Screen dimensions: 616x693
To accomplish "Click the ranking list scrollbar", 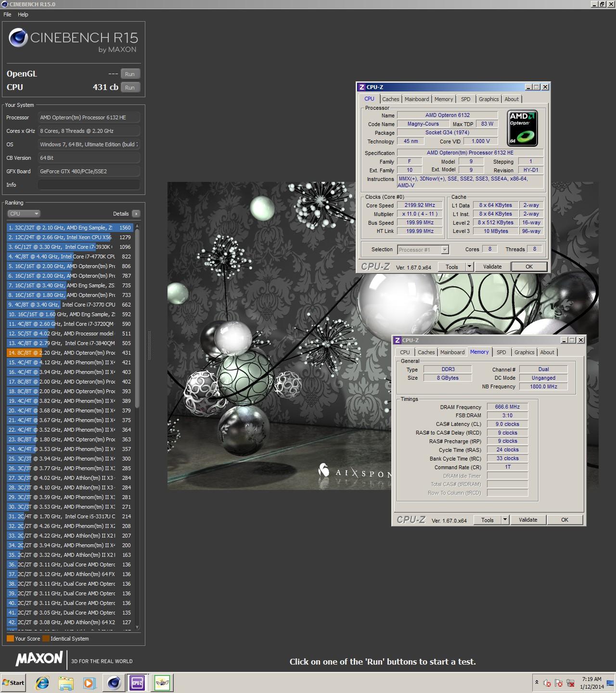I will (x=137, y=318).
